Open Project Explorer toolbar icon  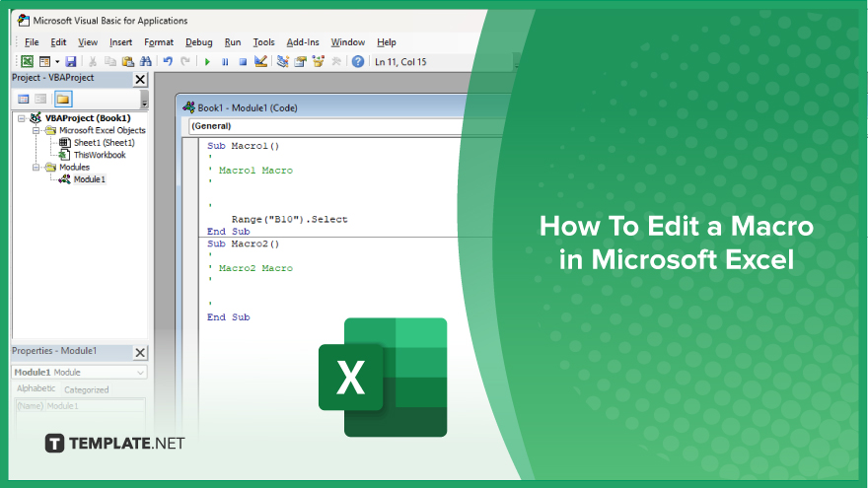tap(283, 61)
